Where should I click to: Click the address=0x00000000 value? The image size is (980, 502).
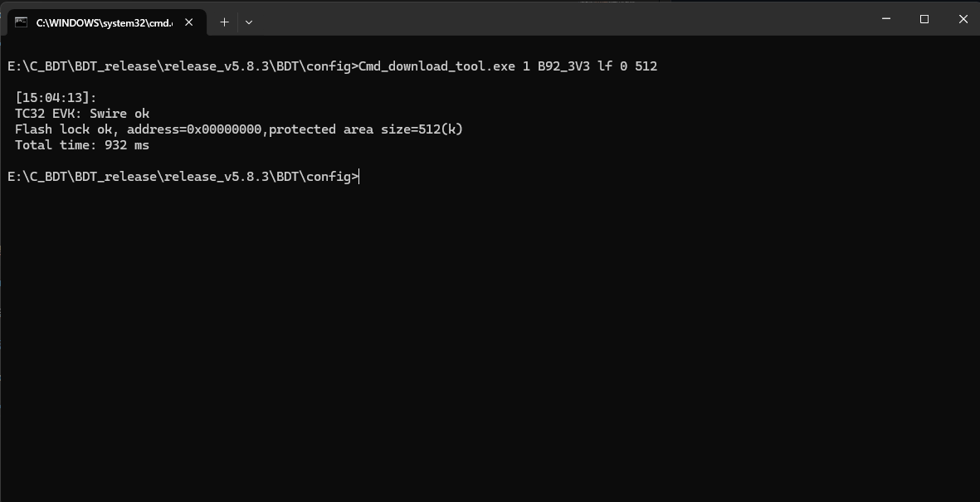coord(194,129)
